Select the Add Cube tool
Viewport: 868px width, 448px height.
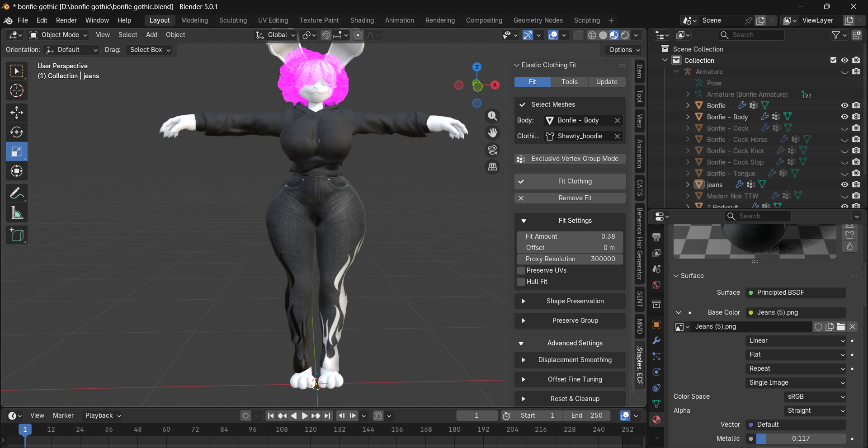[17, 235]
